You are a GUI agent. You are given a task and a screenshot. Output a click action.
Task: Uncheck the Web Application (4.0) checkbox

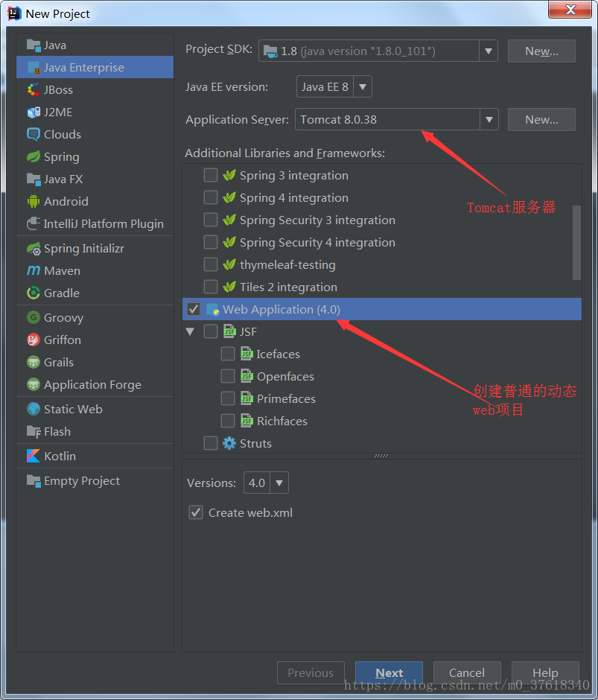tap(194, 309)
